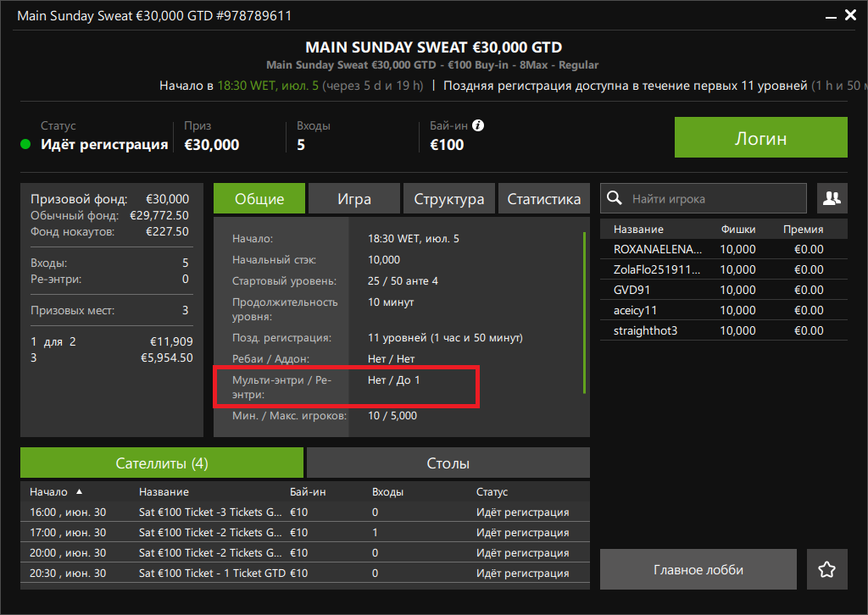Click the green Логин button
The image size is (868, 615).
(760, 137)
